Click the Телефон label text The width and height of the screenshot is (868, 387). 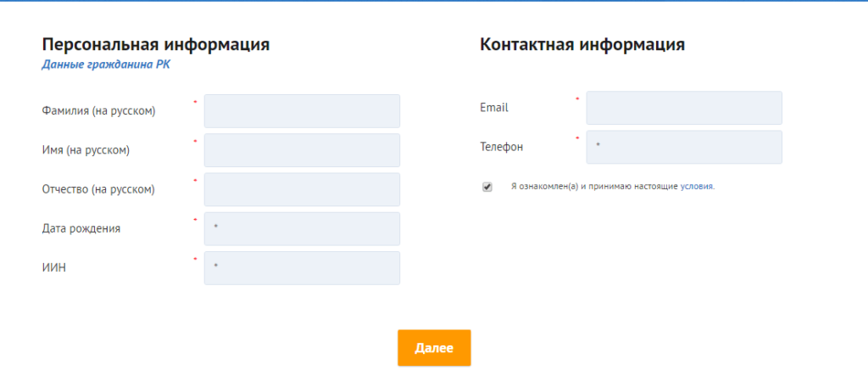(x=501, y=147)
